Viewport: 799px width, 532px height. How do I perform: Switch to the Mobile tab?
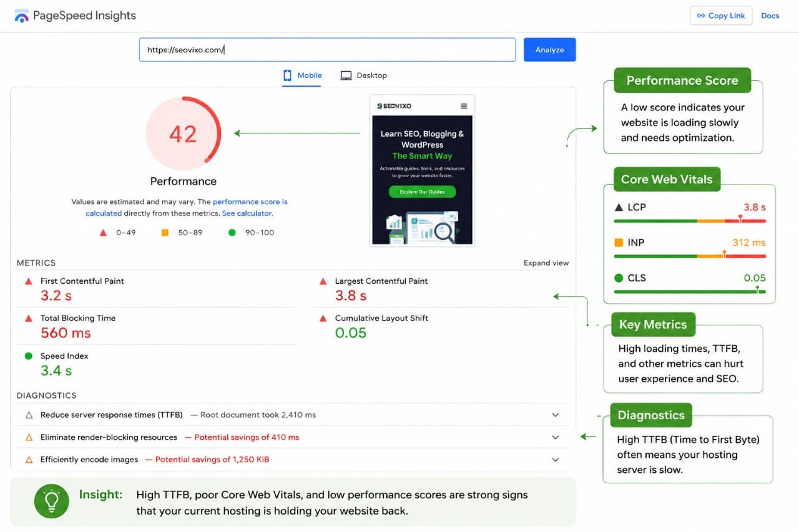(x=302, y=75)
